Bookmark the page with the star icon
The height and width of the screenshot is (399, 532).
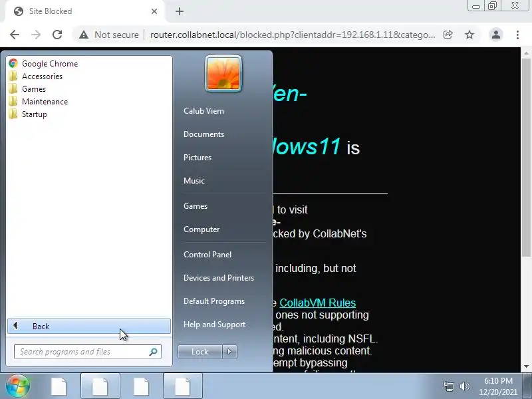[469, 35]
